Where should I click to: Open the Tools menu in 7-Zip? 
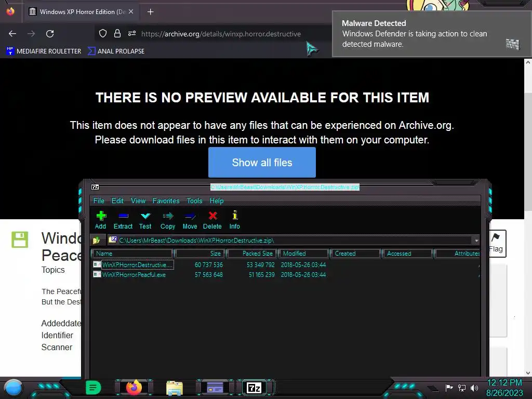[x=194, y=201]
